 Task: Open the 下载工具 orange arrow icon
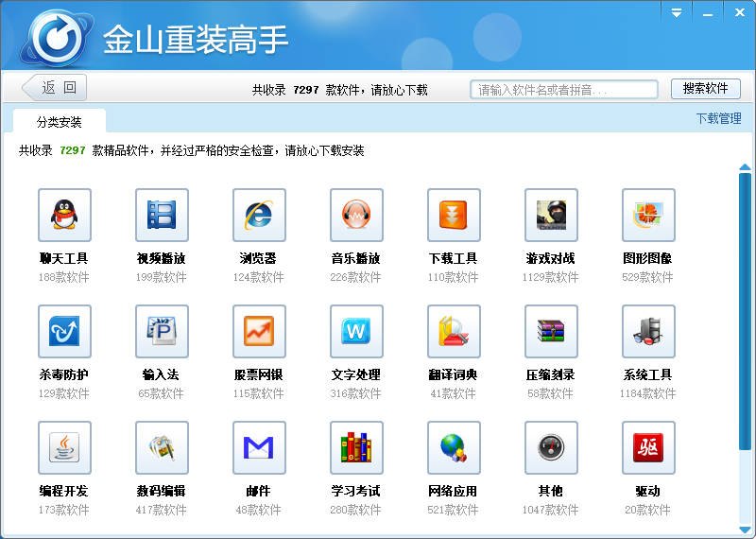(x=454, y=216)
